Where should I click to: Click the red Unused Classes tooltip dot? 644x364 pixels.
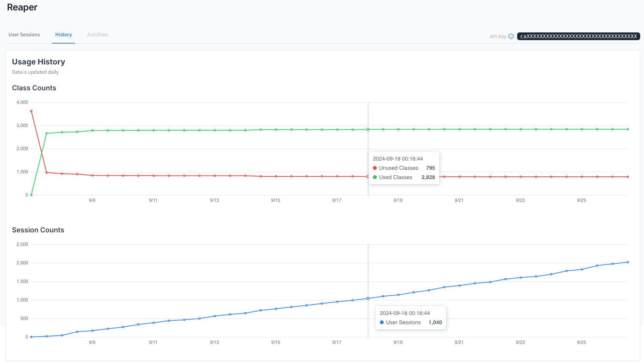[x=375, y=168]
